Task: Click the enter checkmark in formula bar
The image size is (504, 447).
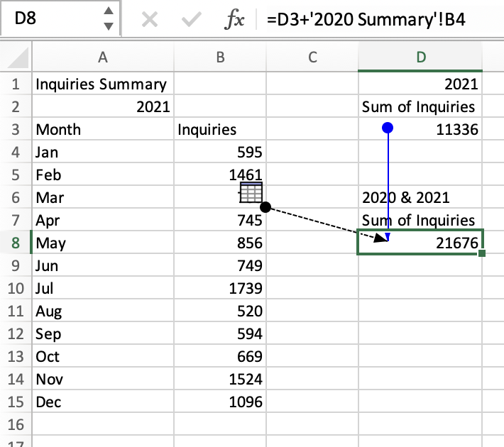Action: [x=190, y=21]
